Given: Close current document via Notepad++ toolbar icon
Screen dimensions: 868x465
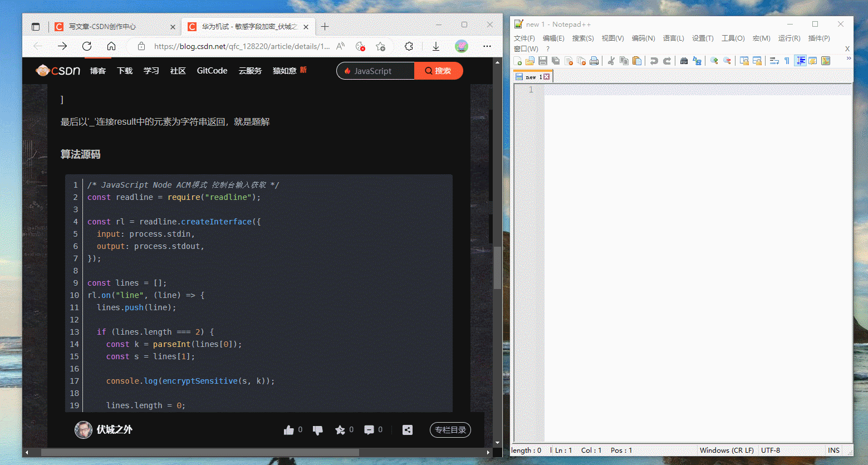Looking at the screenshot, I should [568, 61].
